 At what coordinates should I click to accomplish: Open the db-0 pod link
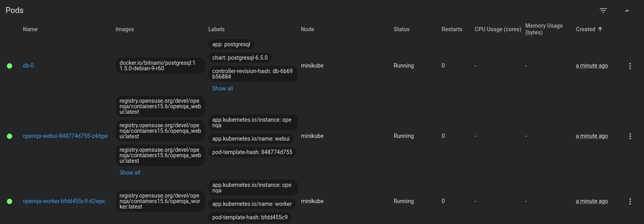(x=28, y=66)
